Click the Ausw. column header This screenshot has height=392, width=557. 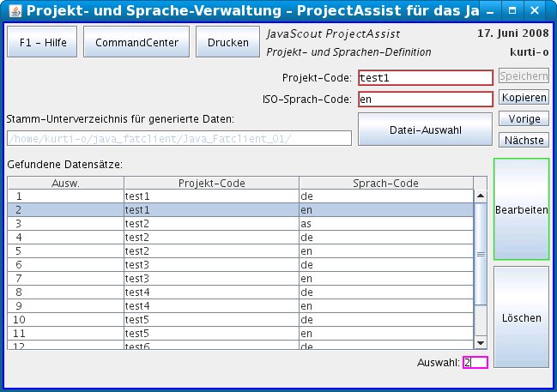[x=65, y=183]
